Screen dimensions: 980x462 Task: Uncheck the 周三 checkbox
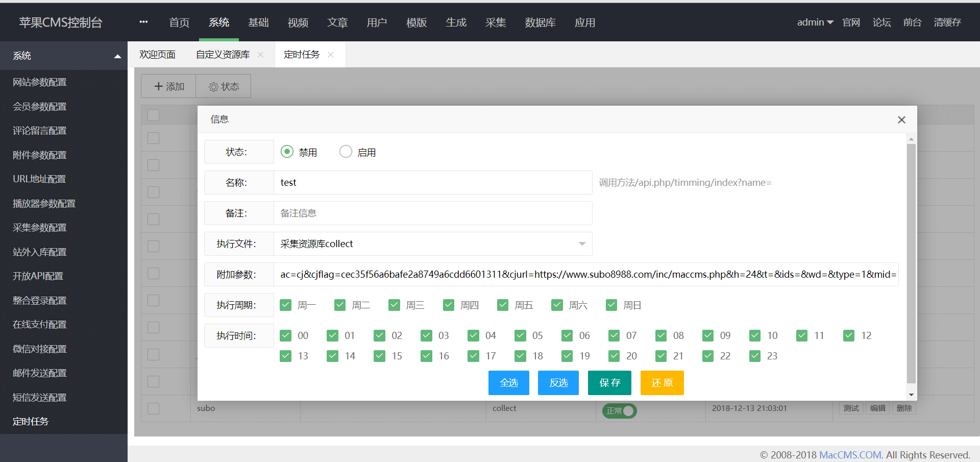coord(394,305)
